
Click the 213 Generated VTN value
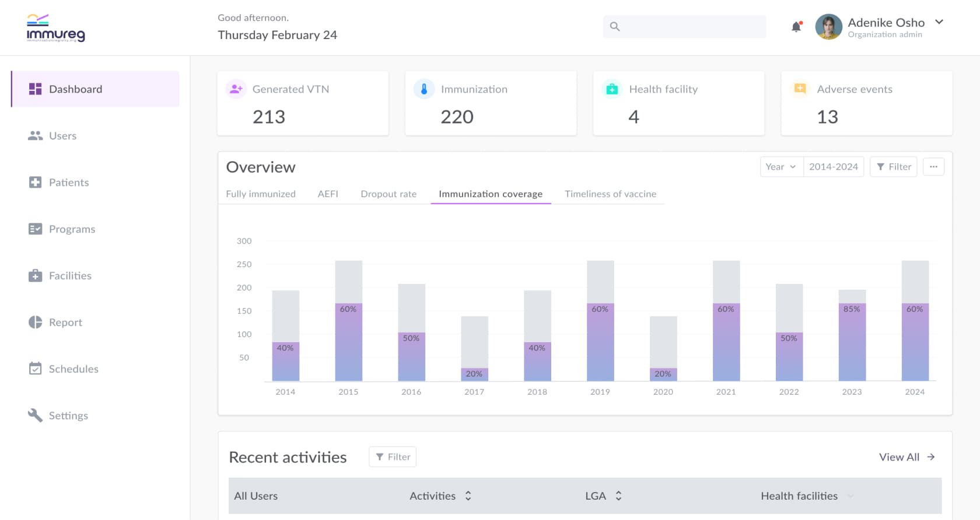click(269, 117)
